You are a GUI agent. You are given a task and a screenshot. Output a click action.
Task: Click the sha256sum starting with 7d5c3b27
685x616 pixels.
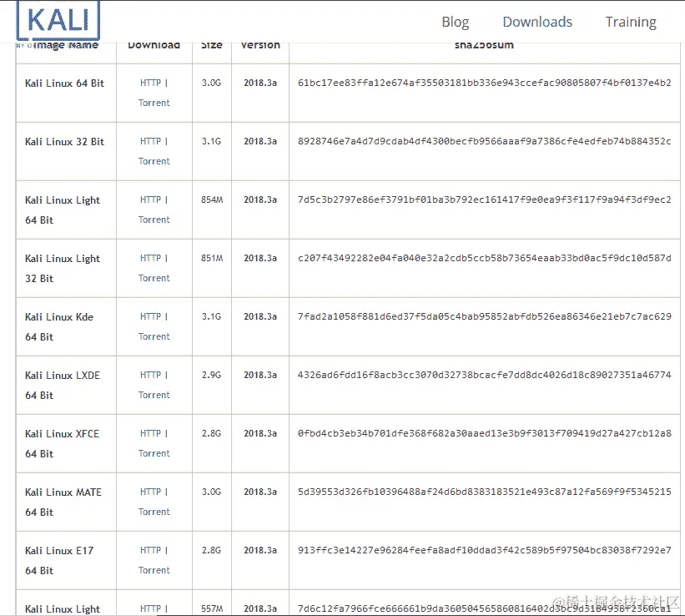485,199
